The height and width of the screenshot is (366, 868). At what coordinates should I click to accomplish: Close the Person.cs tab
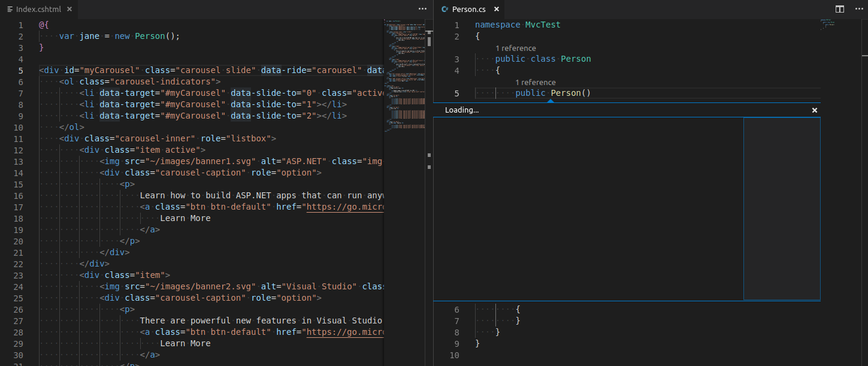(x=496, y=9)
